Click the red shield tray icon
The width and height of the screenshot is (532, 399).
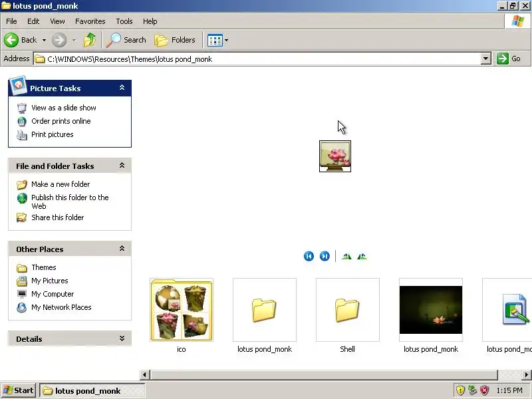[485, 390]
